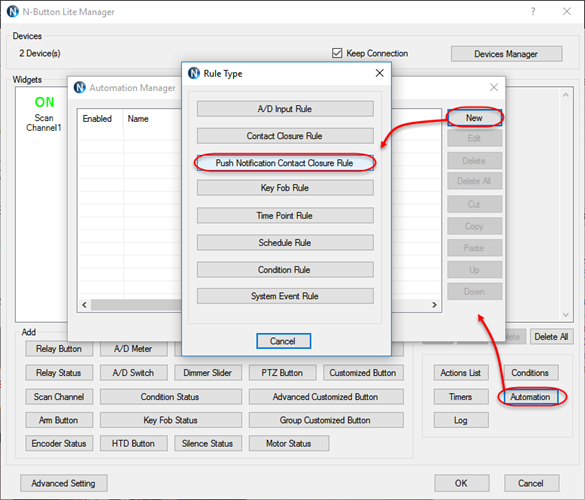Click the disabled Edit button in Automation Manager

[474, 138]
